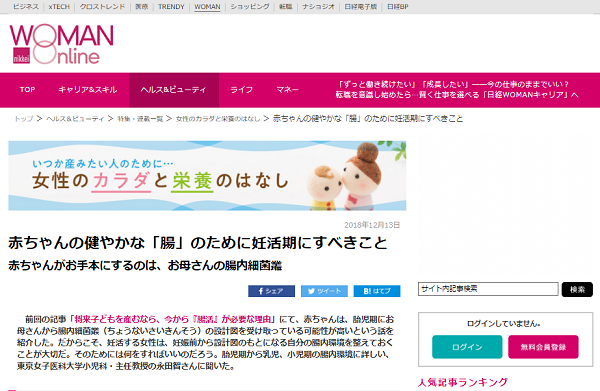Click the 無料会員登録 button
Image resolution: width=600 pixels, height=391 pixels.
tap(543, 347)
